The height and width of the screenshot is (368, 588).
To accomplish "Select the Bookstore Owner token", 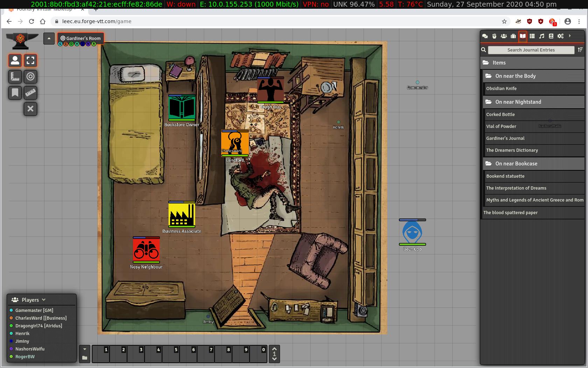I will pyautogui.click(x=182, y=108).
